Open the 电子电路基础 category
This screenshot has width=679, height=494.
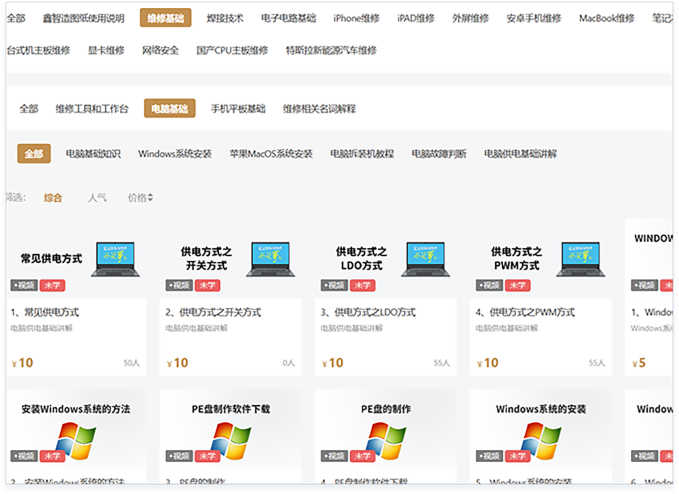[x=288, y=18]
